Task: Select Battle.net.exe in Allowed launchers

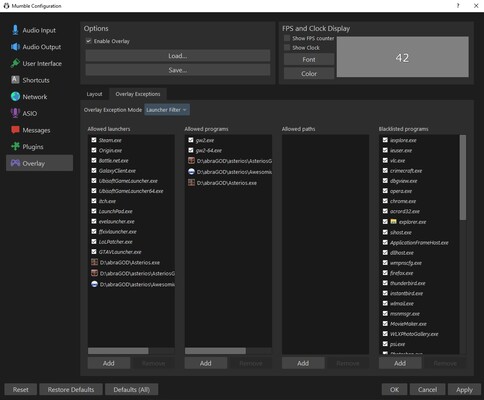Action: tap(114, 160)
